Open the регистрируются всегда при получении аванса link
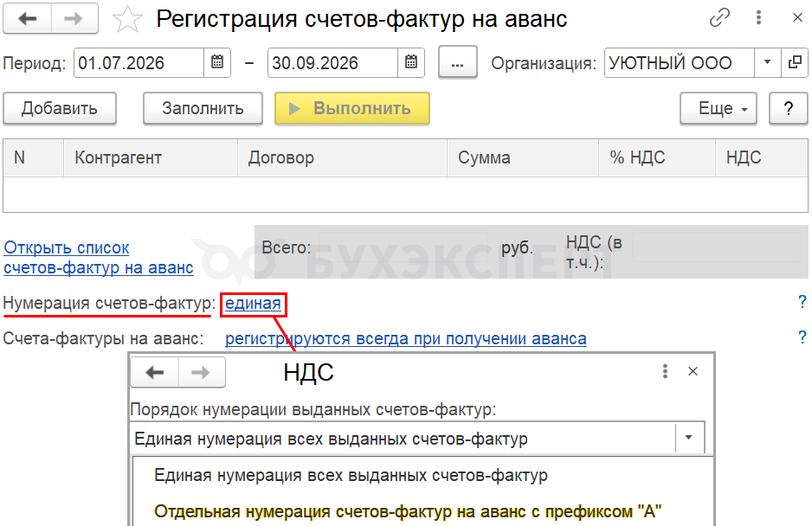This screenshot has height=526, width=812. tap(405, 338)
